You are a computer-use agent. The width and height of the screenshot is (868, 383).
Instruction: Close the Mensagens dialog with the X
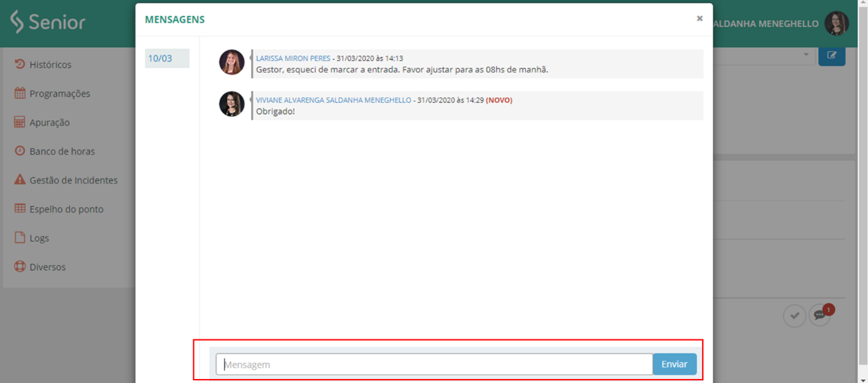[699, 19]
